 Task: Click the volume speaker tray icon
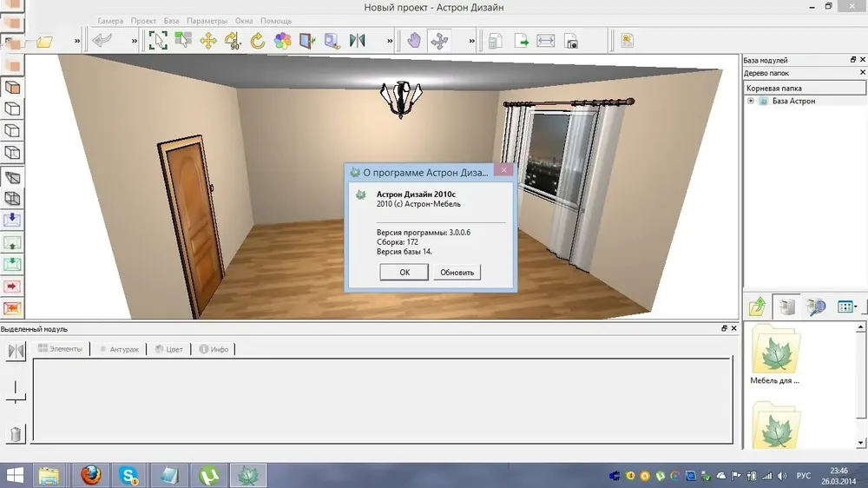[782, 475]
